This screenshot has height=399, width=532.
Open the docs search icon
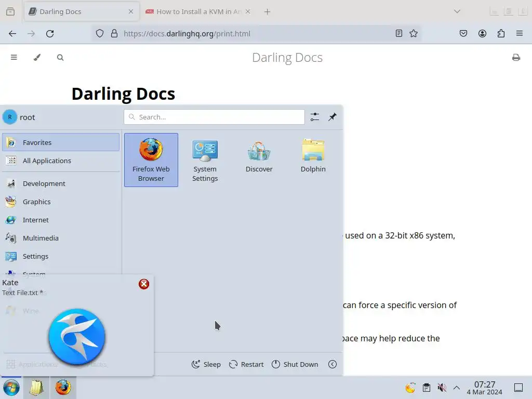[x=60, y=57]
